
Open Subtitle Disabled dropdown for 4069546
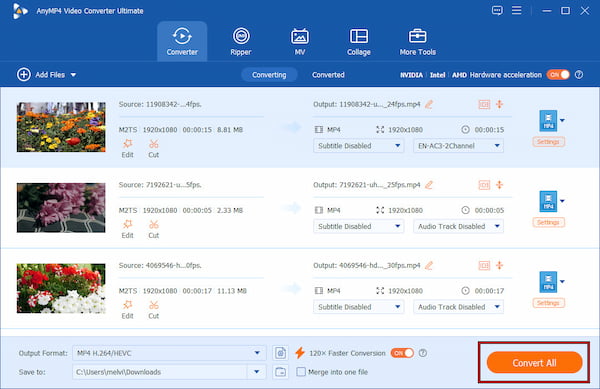pyautogui.click(x=359, y=307)
